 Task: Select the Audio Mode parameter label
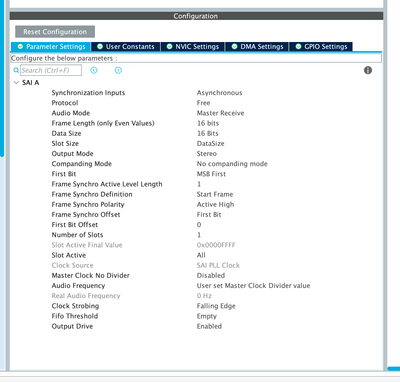(71, 113)
